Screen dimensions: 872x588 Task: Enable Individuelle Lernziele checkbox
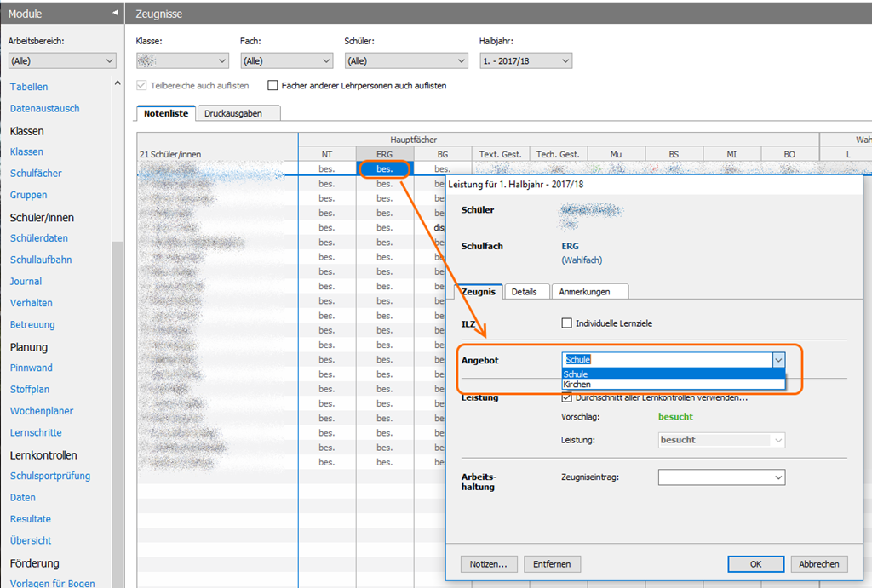click(x=567, y=323)
